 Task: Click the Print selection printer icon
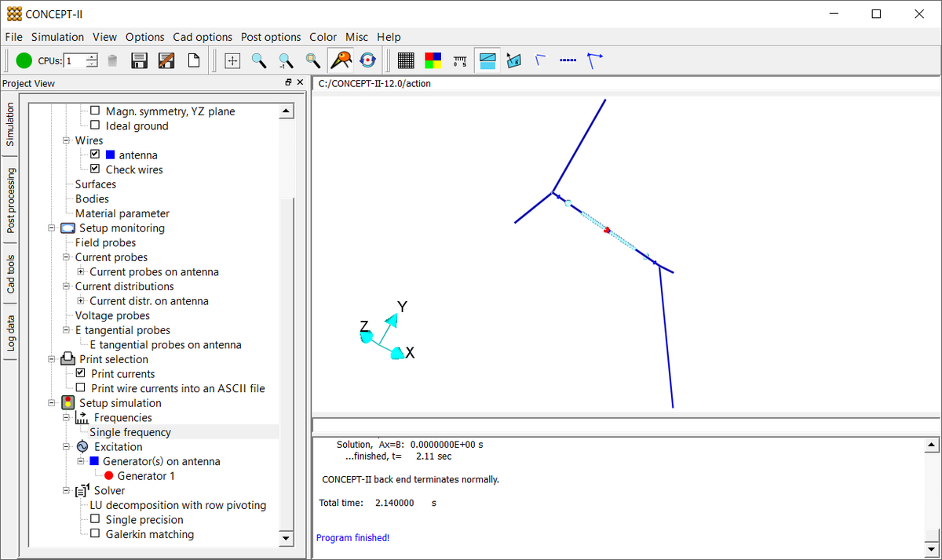tap(68, 359)
